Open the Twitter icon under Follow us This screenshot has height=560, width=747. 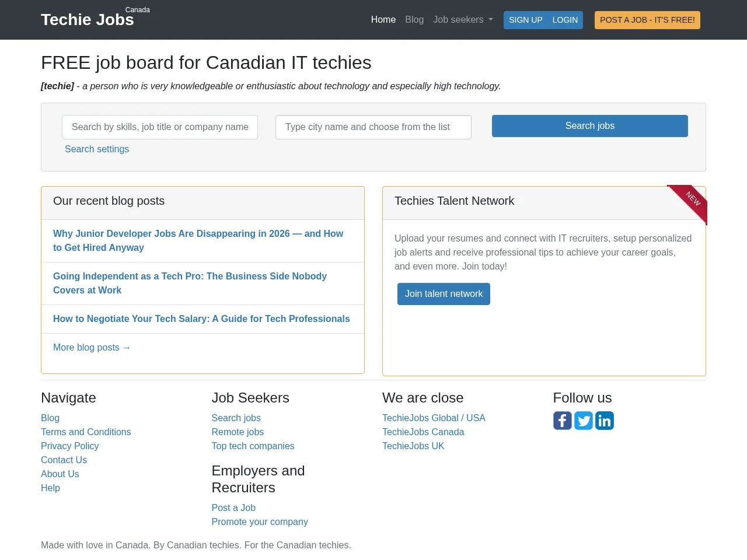click(x=584, y=421)
